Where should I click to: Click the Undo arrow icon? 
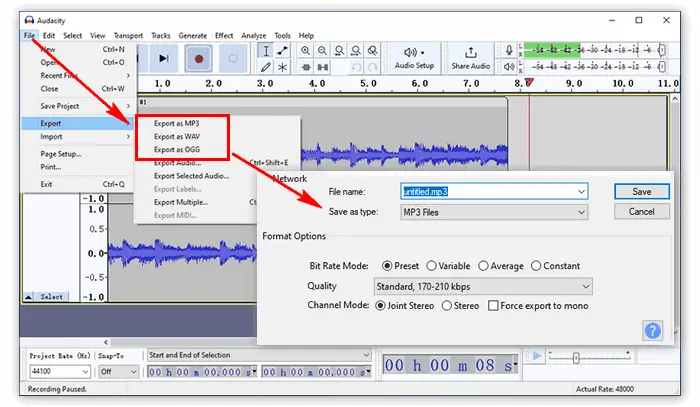coord(356,67)
